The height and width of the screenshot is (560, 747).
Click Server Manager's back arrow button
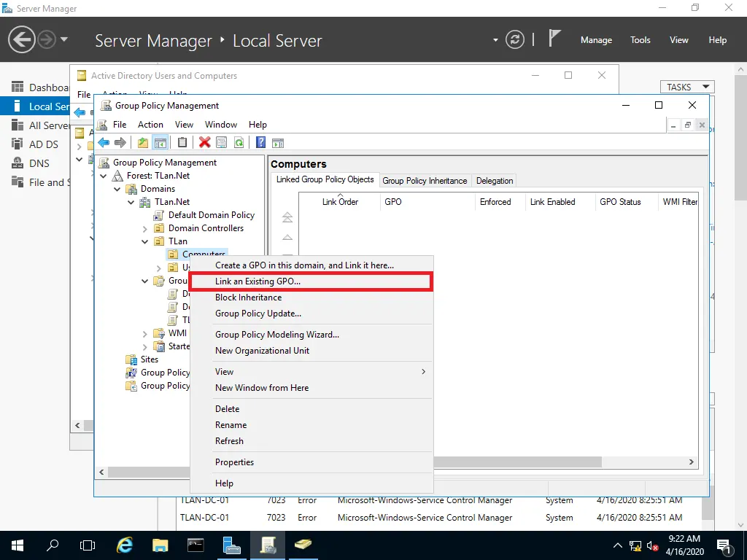[x=21, y=39]
